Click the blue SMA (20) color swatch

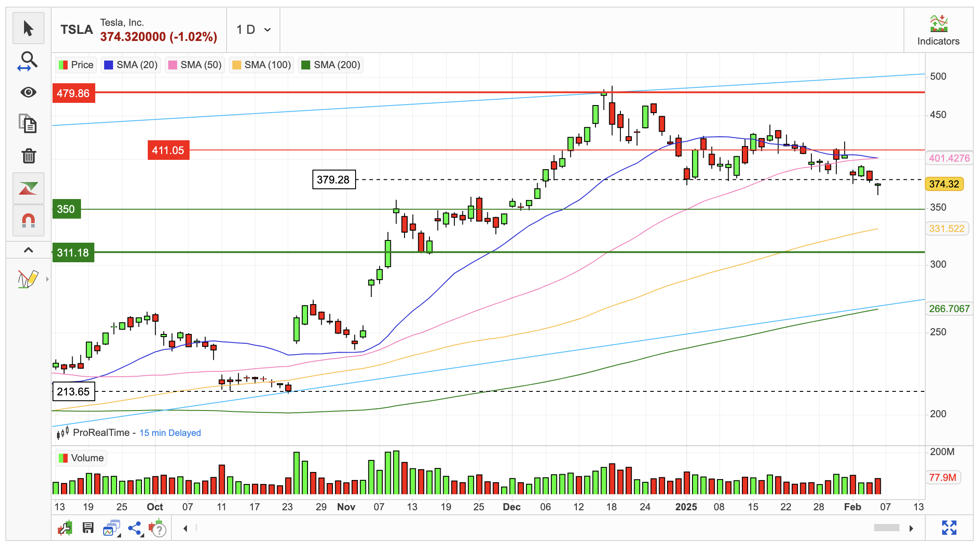point(108,65)
